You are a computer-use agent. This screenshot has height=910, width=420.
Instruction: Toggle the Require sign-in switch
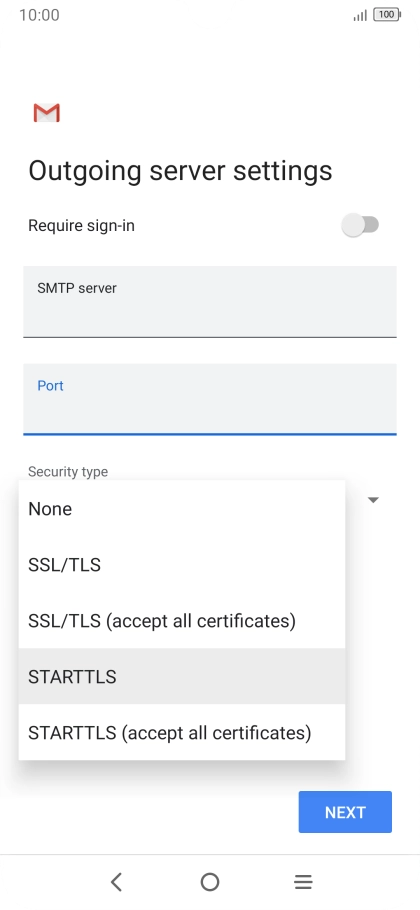tap(360, 225)
